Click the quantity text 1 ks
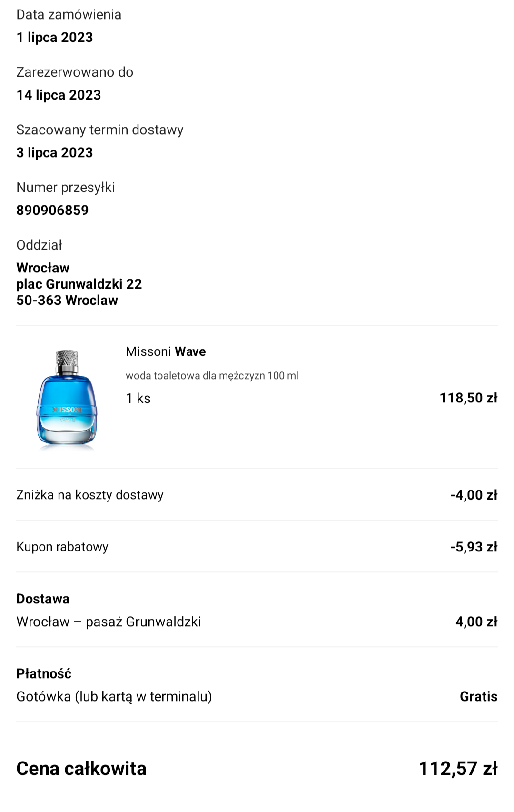The image size is (514, 812). 138,398
